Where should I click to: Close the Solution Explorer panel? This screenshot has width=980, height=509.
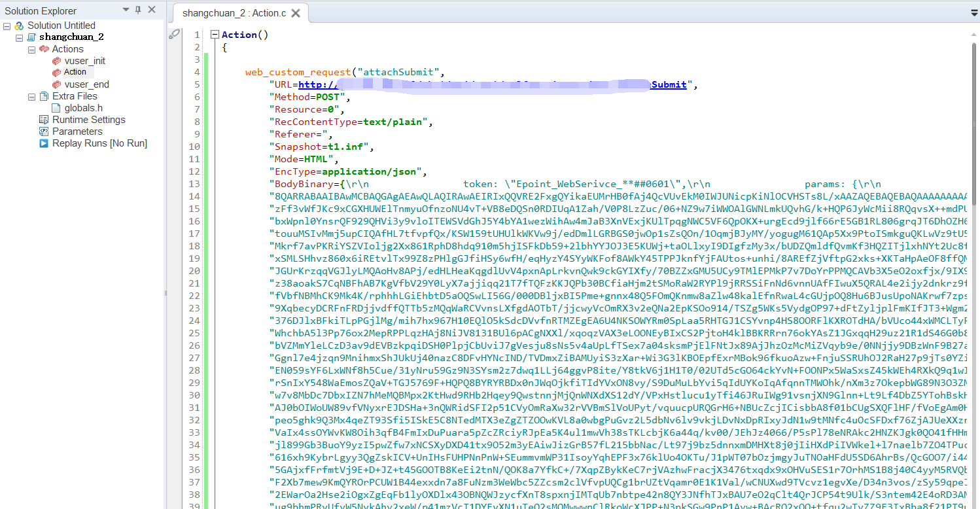(152, 10)
